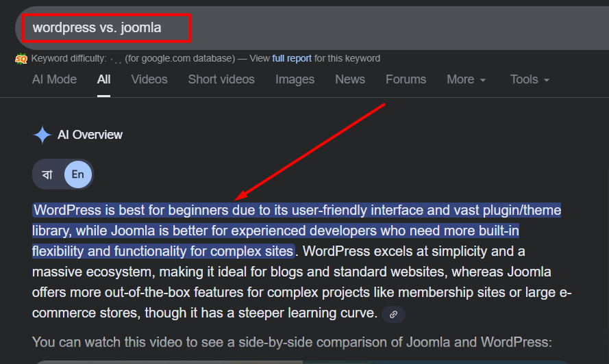The height and width of the screenshot is (364, 609).
Task: Click the search box with 'wordpress vs. joomla'
Action: pos(274,28)
